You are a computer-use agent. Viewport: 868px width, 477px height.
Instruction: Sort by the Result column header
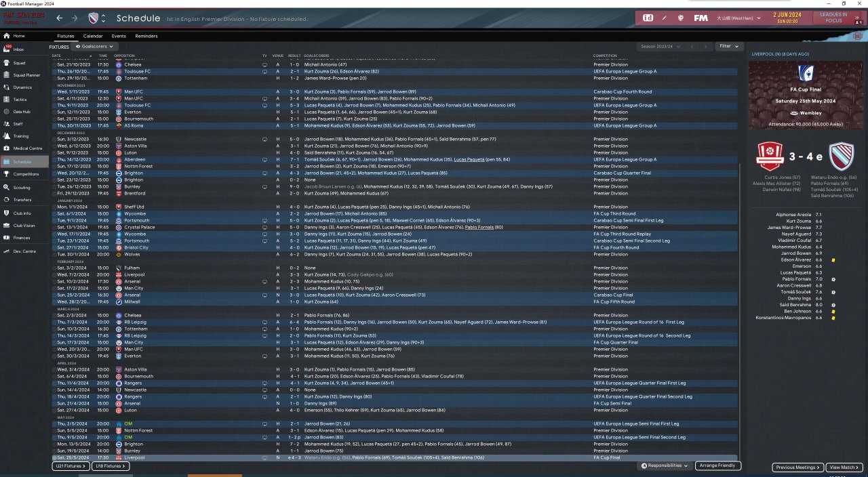294,56
